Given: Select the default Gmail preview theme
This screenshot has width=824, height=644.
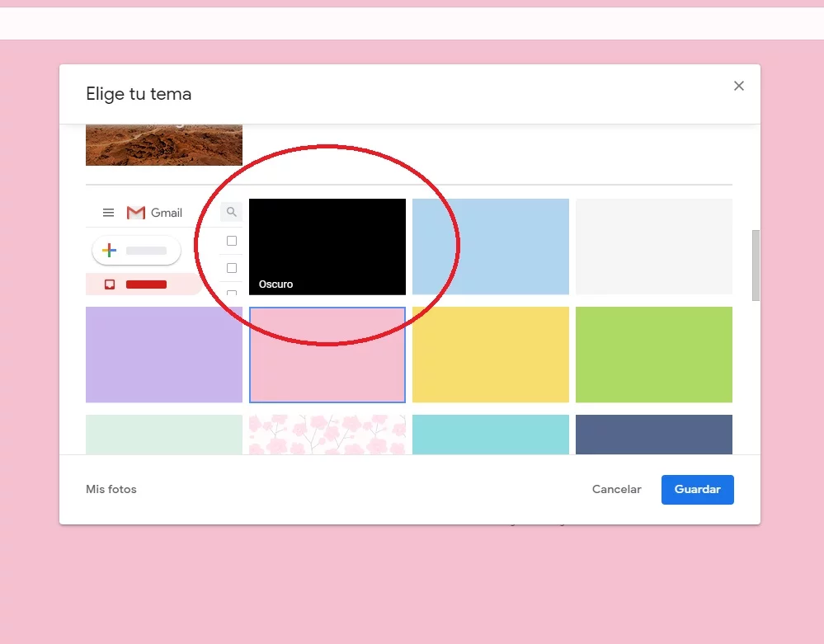Looking at the screenshot, I should (x=164, y=247).
